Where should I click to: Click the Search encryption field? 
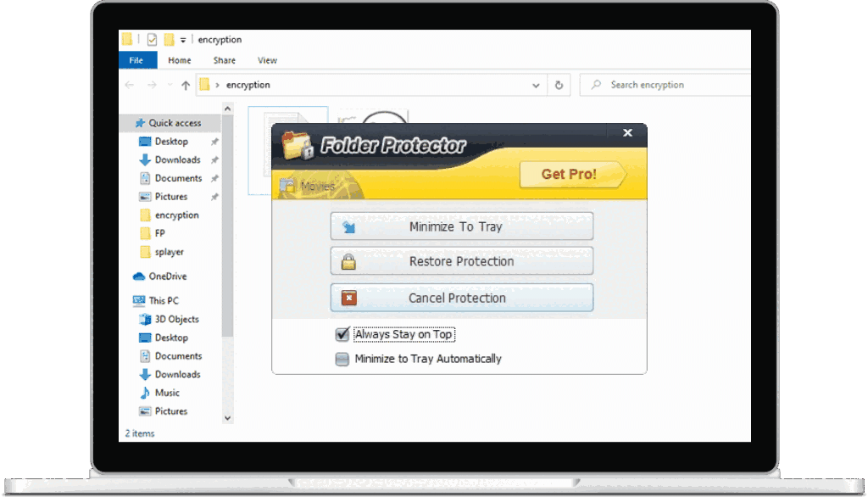665,85
